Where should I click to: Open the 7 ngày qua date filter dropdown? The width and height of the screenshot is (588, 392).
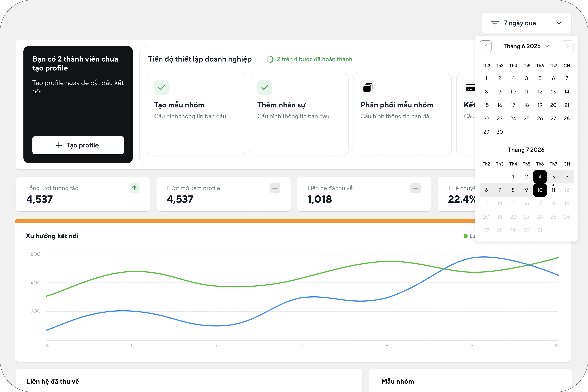(x=526, y=23)
